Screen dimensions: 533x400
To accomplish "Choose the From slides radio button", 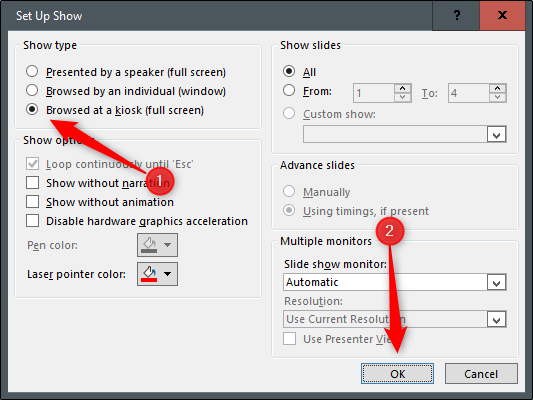I will (289, 90).
